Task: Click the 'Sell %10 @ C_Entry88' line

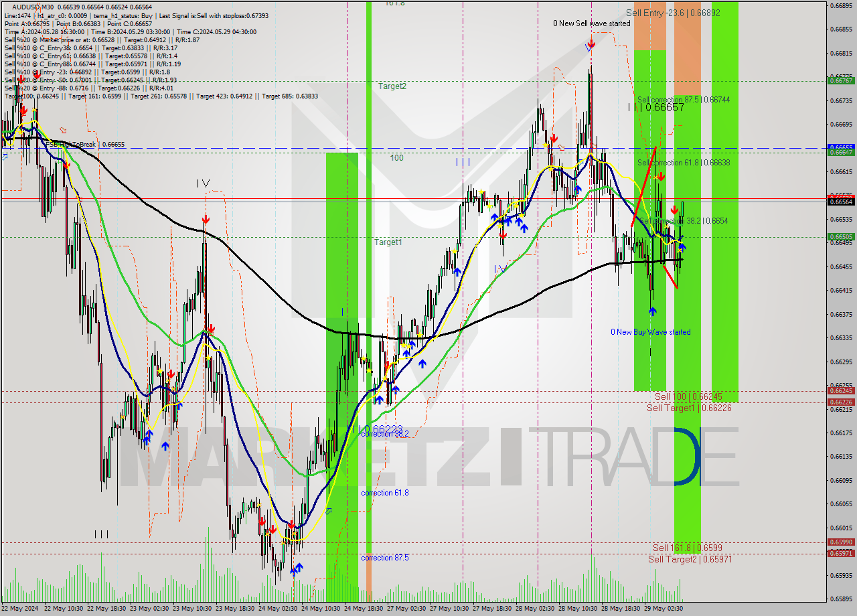Action: tap(92, 64)
